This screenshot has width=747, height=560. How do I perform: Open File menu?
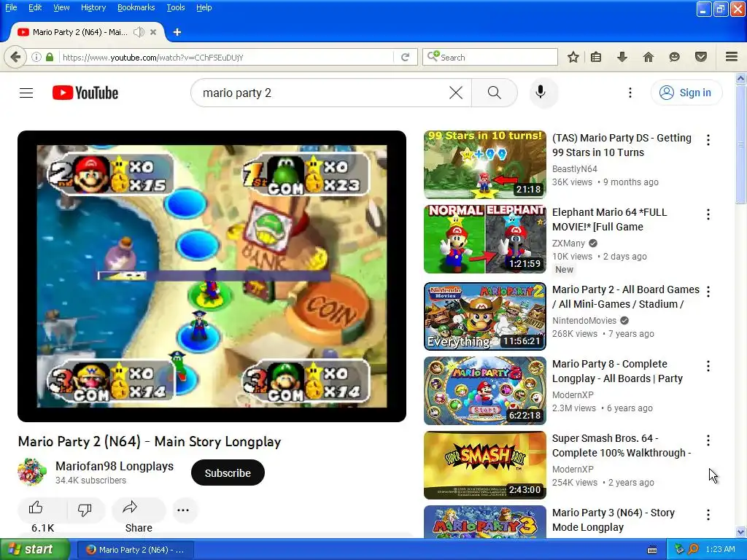[11, 7]
